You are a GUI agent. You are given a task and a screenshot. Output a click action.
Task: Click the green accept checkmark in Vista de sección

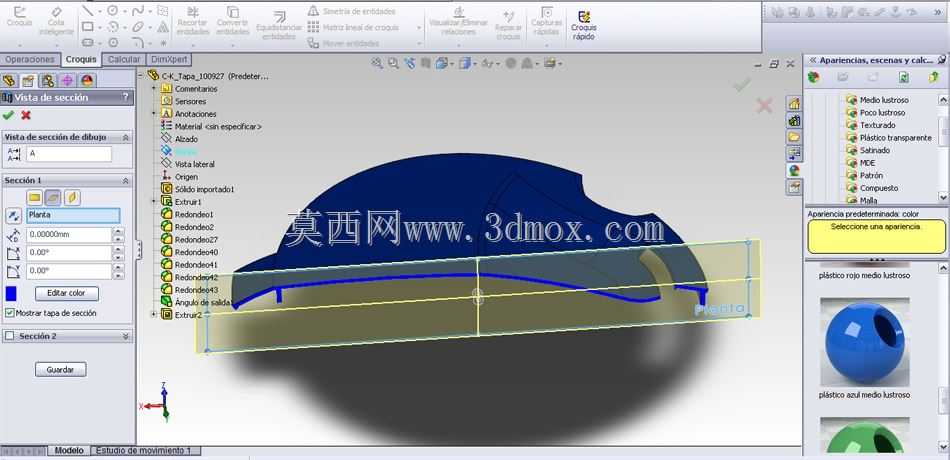[x=8, y=115]
